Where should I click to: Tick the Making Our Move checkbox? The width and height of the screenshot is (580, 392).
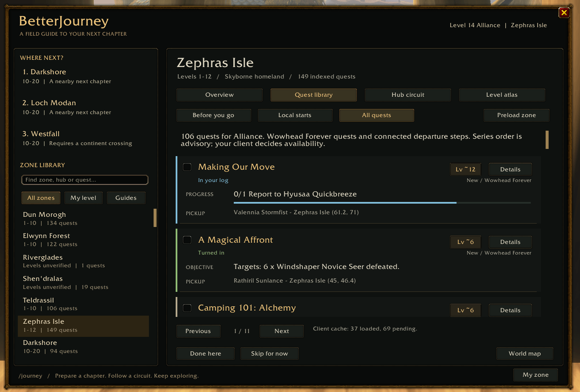pos(187,167)
